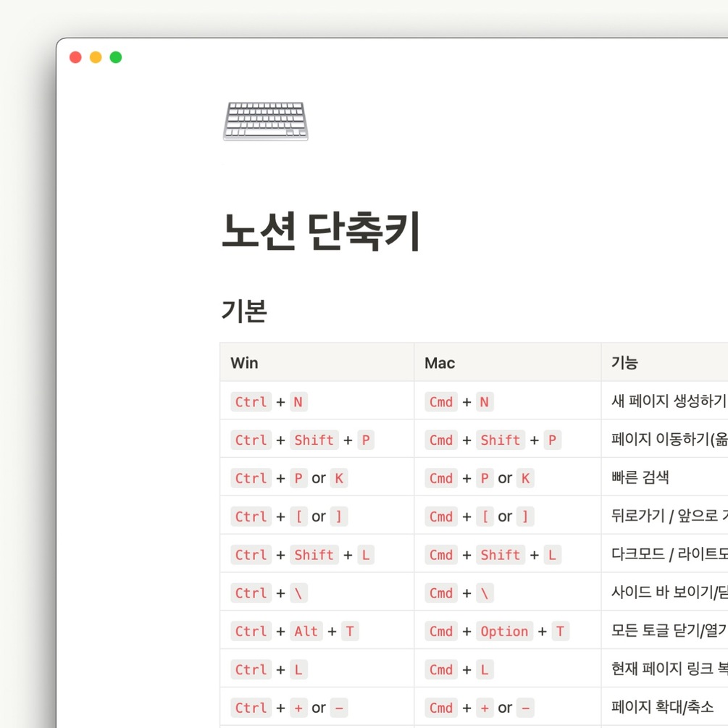Image resolution: width=728 pixels, height=728 pixels.
Task: Click the Win cell Ctrl + \
Action: (317, 593)
